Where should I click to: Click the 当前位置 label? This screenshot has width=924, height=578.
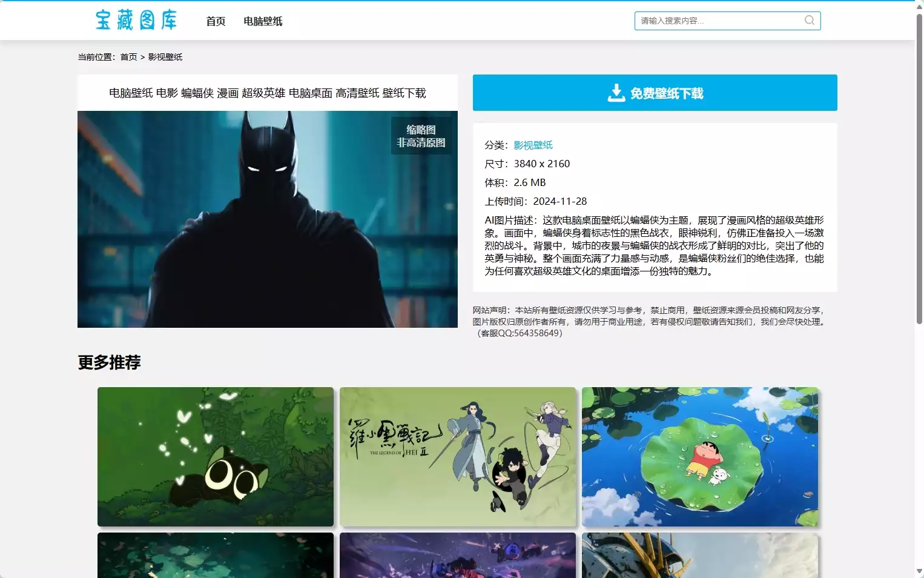[x=96, y=57]
